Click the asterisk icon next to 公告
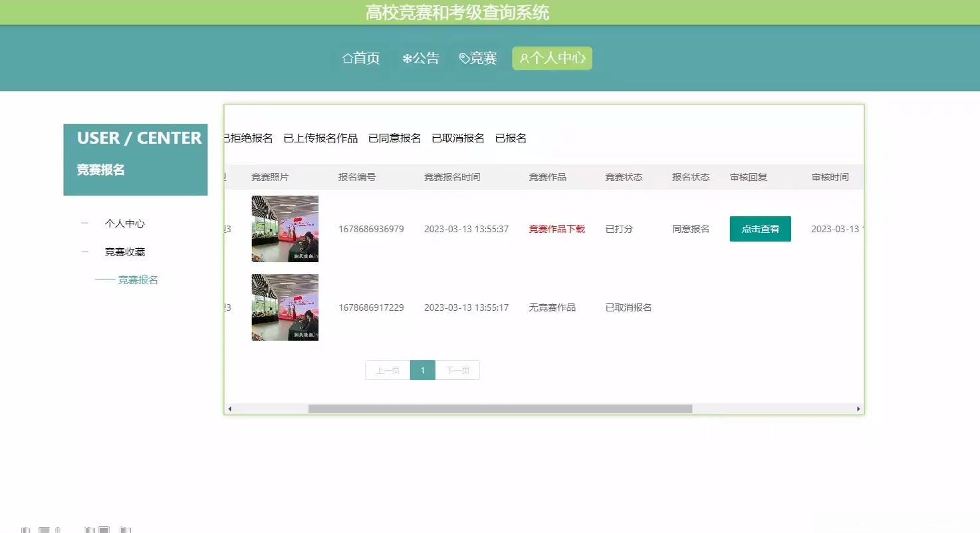The image size is (980, 533). pos(407,58)
